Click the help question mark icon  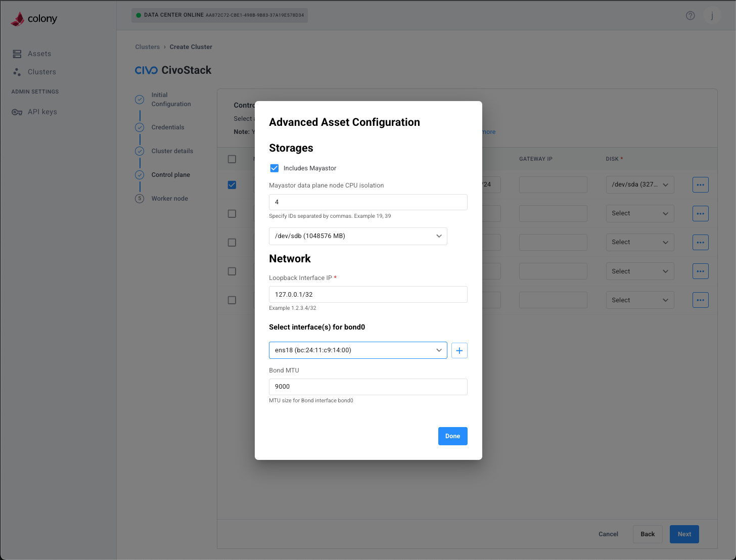[x=690, y=15]
